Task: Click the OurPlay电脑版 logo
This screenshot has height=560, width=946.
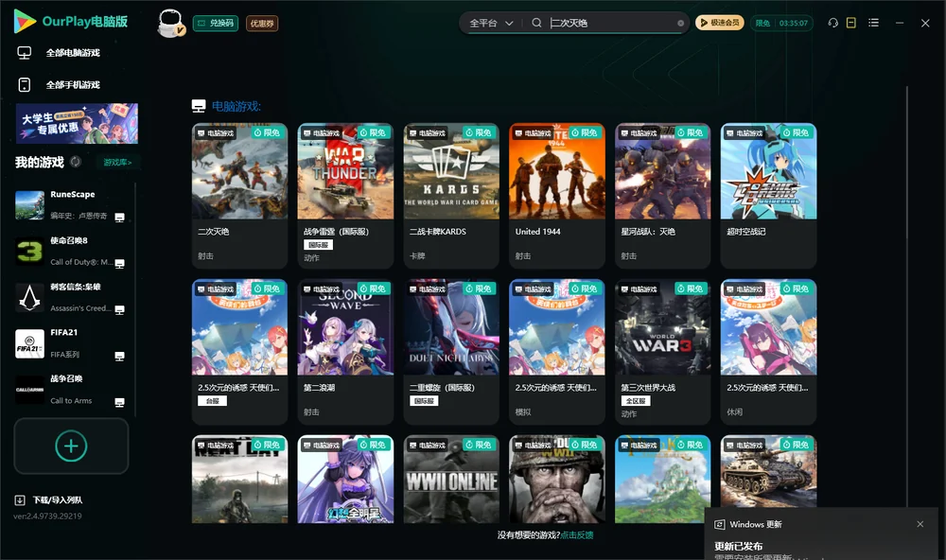Action: (71, 22)
